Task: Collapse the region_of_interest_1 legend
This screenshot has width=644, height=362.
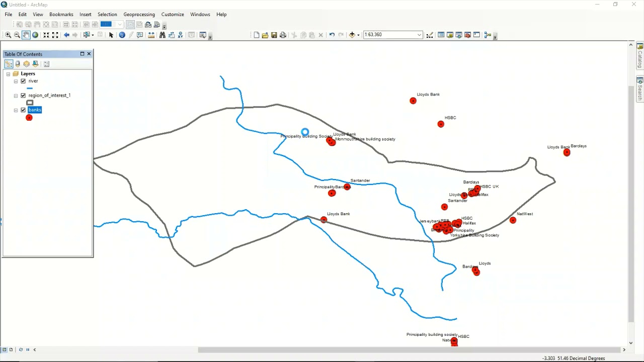Action: coord(16,96)
